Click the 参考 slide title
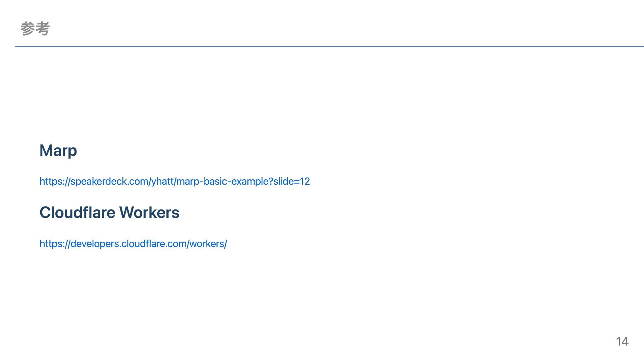The height and width of the screenshot is (362, 644). 35,28
